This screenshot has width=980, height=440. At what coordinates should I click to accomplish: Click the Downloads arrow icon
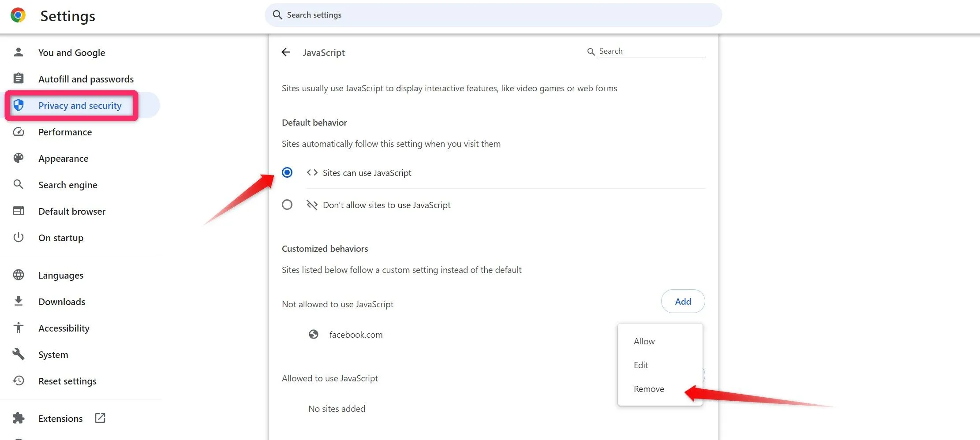[18, 301]
